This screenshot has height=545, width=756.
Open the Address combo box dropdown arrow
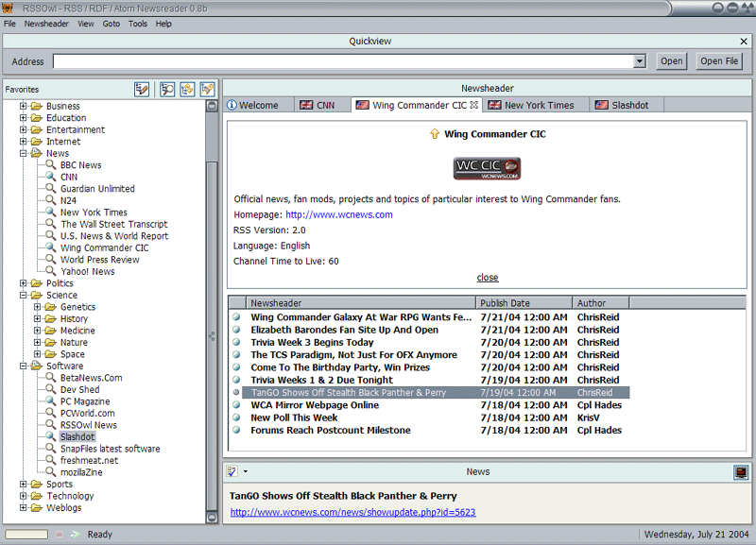(x=639, y=61)
